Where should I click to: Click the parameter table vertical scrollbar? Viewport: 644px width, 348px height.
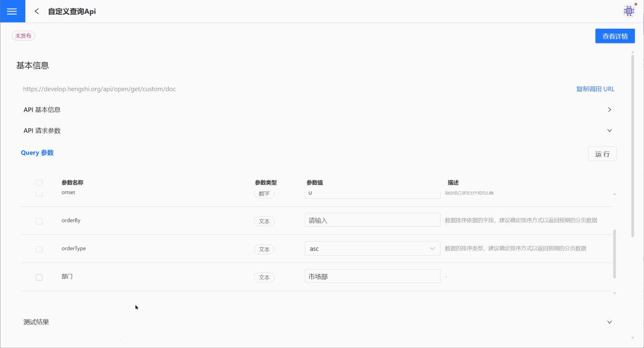coord(614,253)
